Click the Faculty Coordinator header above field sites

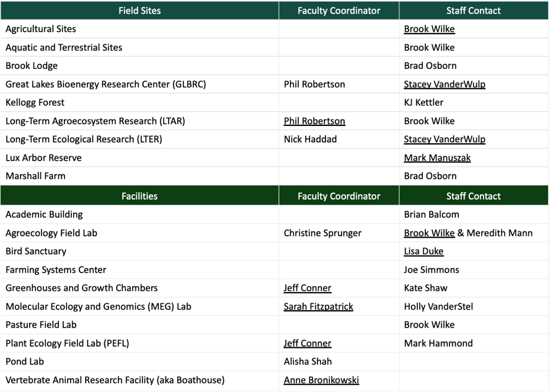pos(339,11)
